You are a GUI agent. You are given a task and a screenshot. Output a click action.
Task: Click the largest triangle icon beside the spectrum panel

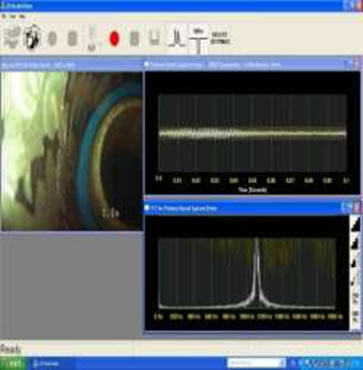click(356, 223)
